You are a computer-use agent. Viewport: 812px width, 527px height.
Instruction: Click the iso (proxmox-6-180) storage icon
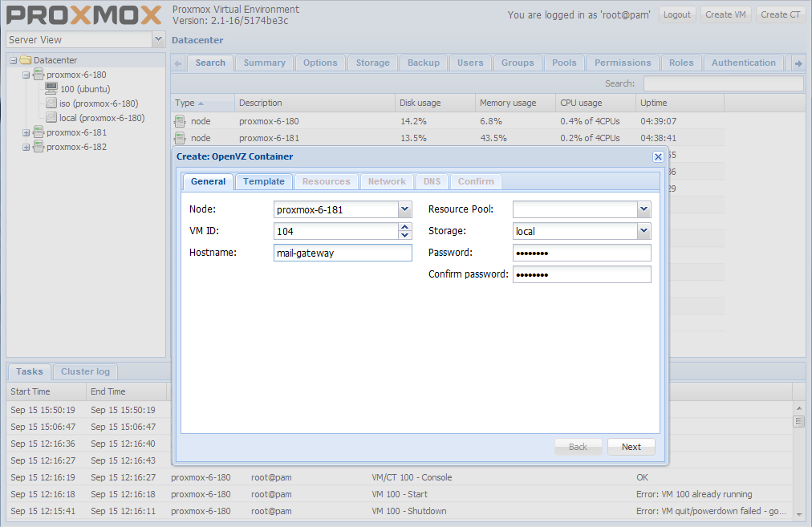[x=51, y=103]
